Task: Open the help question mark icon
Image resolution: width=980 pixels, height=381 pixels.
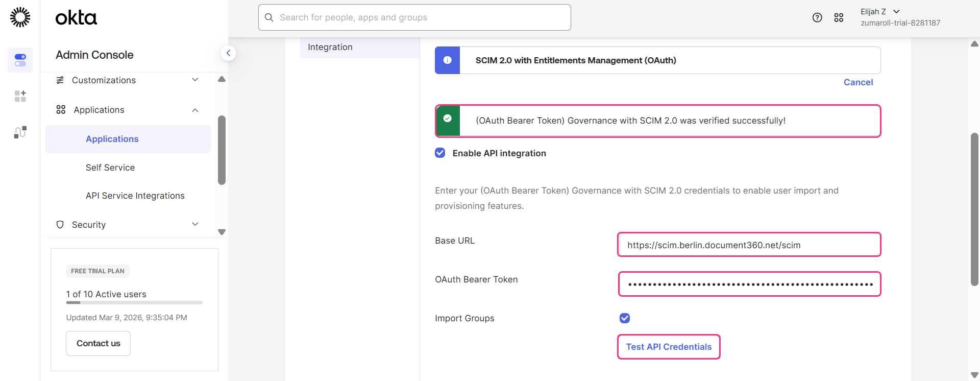Action: (817, 18)
